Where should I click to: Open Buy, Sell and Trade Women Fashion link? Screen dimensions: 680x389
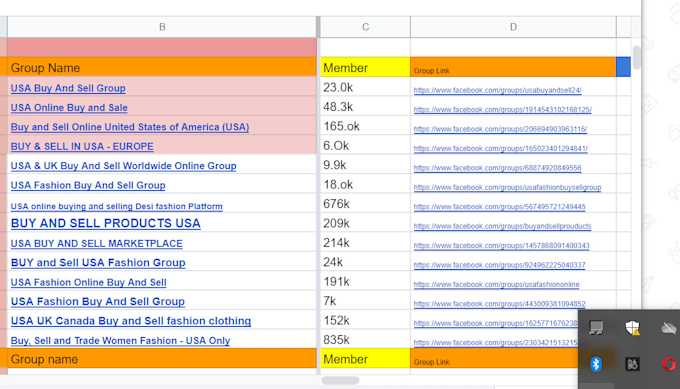[120, 340]
